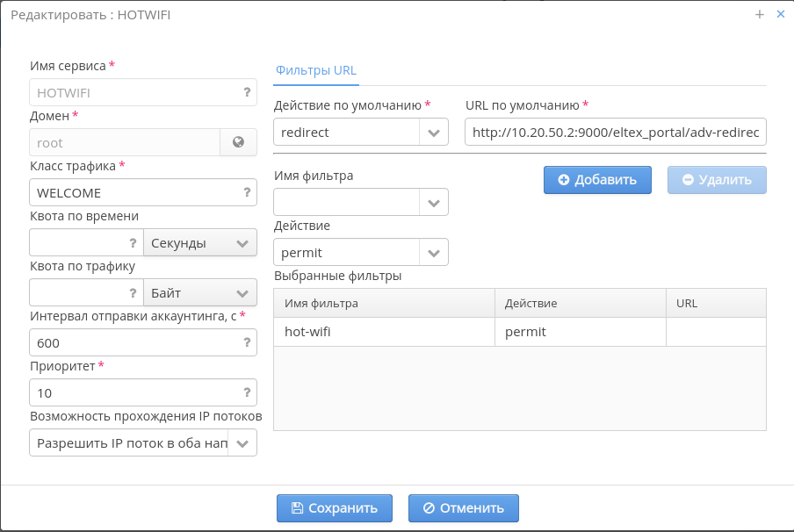Click help icon in Квота по времени field

coord(133,242)
